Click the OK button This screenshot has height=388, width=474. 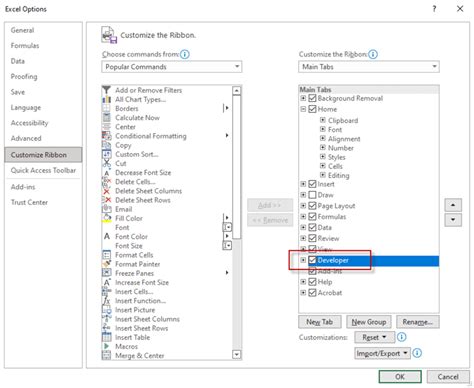(x=400, y=377)
